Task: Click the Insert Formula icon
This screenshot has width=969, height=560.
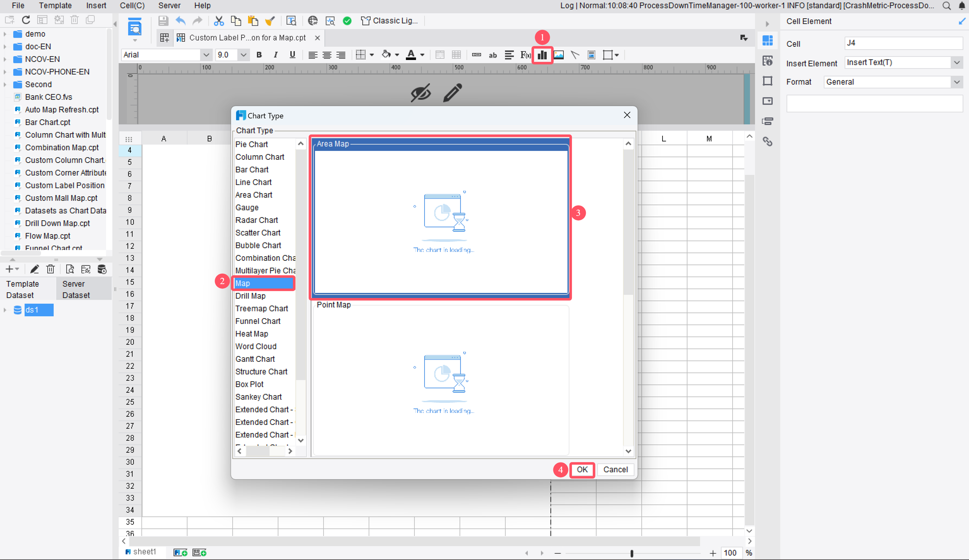Action: pyautogui.click(x=525, y=55)
